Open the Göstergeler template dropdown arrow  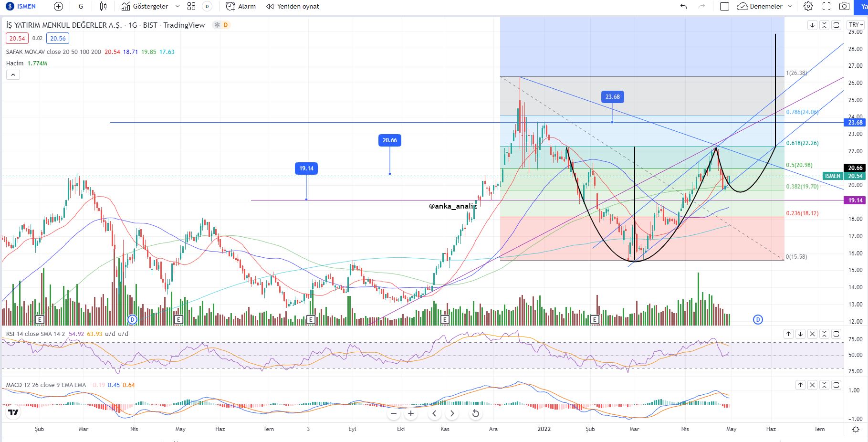(x=178, y=6)
